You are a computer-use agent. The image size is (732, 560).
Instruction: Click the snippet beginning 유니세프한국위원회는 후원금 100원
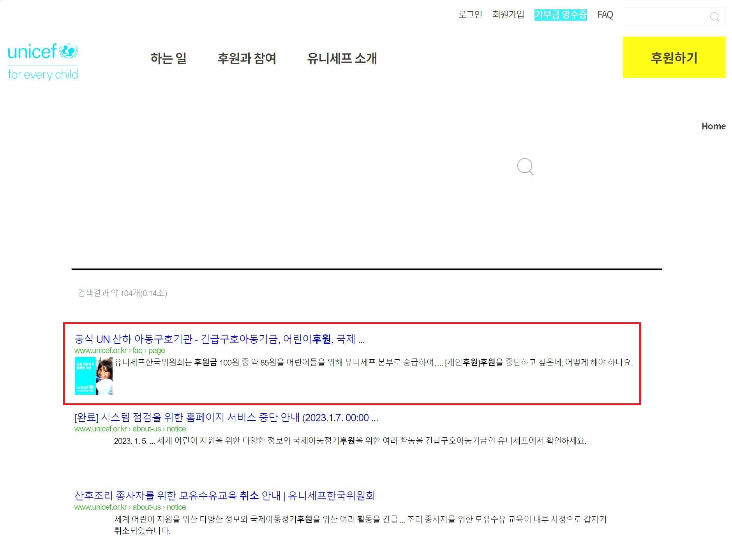pos(373,362)
